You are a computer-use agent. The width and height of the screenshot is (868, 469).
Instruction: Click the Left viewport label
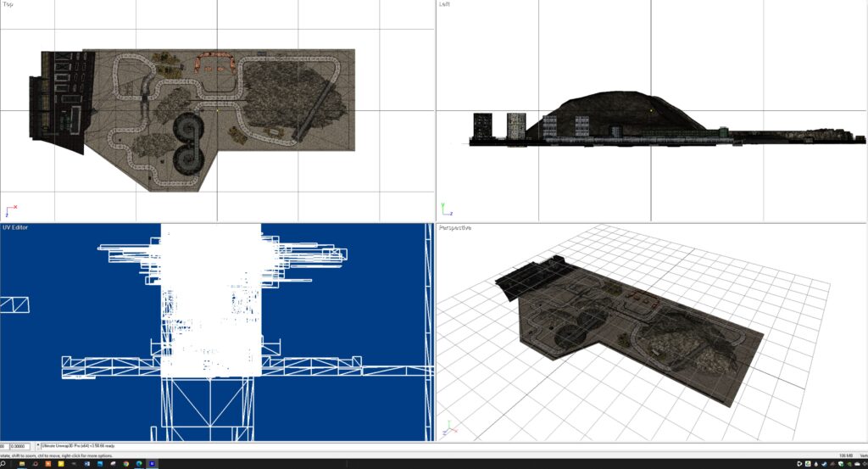pyautogui.click(x=444, y=4)
